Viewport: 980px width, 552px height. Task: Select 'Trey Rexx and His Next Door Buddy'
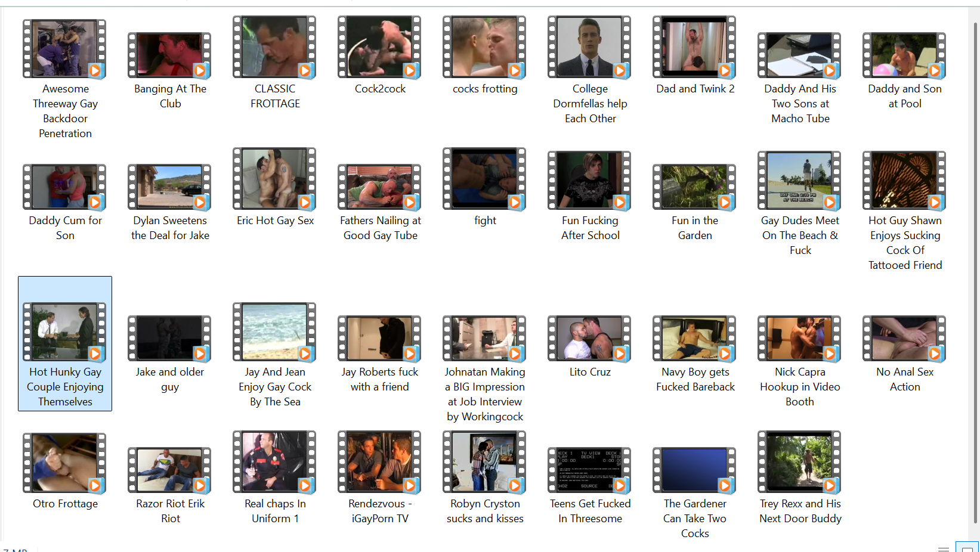[799, 463]
